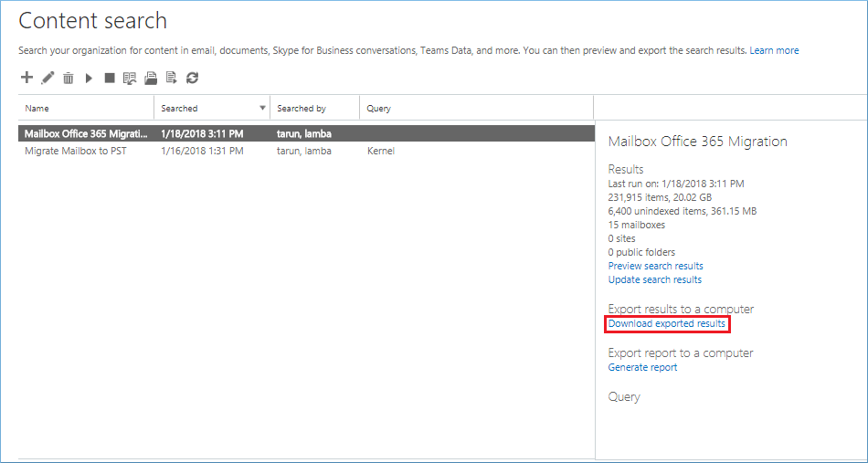Open the Learn more link

click(x=774, y=50)
